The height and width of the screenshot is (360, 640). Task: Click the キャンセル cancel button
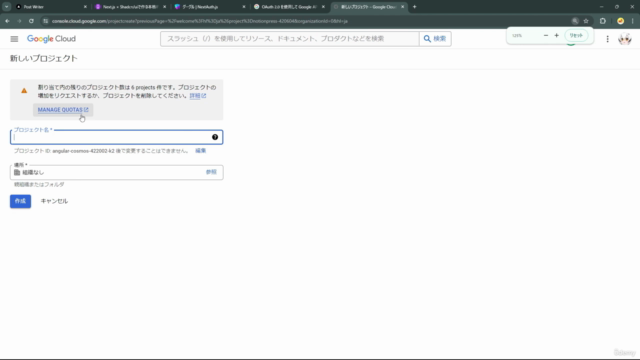coord(54,201)
